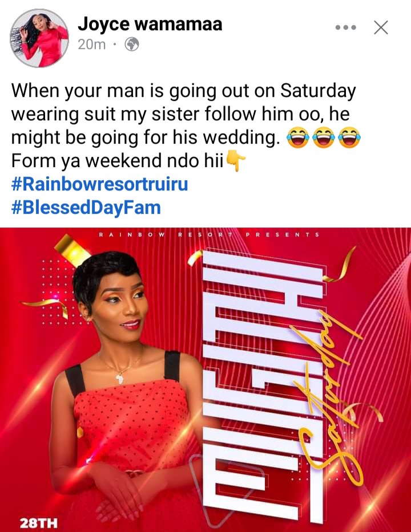
Task: Click the 28TH date on the poster
Action: (x=39, y=523)
